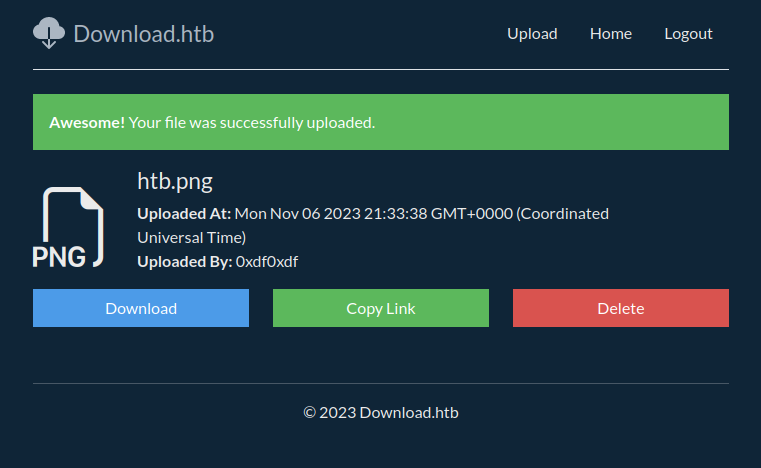The width and height of the screenshot is (761, 468).
Task: Navigate to Home in the navbar
Action: point(610,34)
